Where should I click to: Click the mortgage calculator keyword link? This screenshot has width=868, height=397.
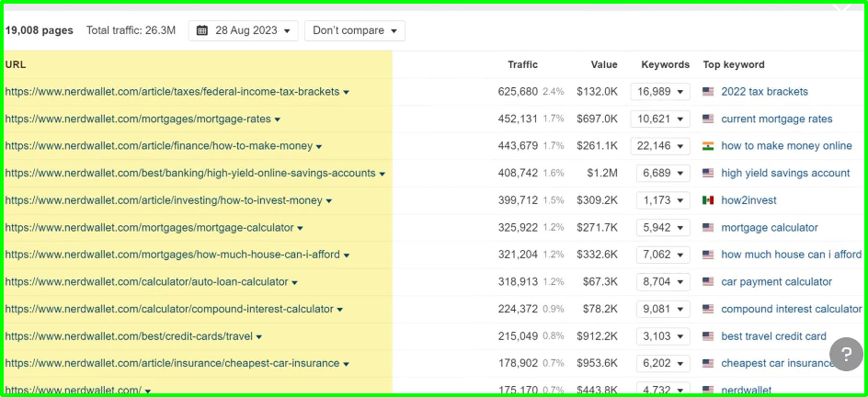tap(770, 227)
